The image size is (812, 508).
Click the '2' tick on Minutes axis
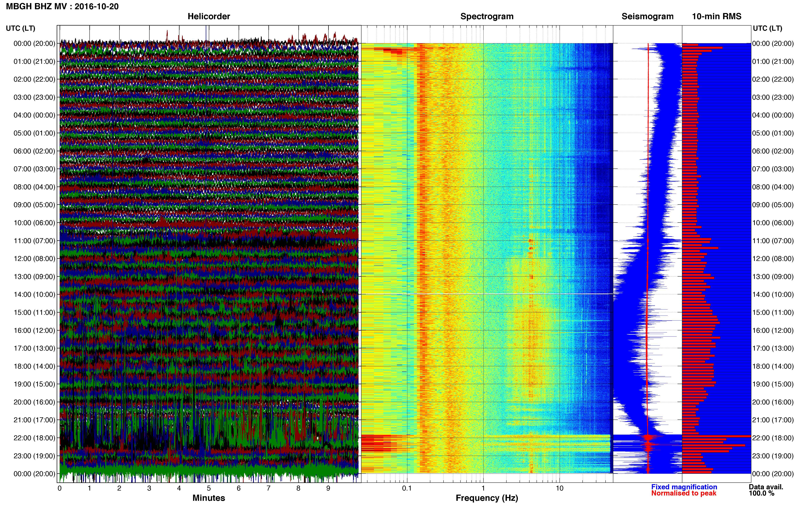click(x=119, y=488)
